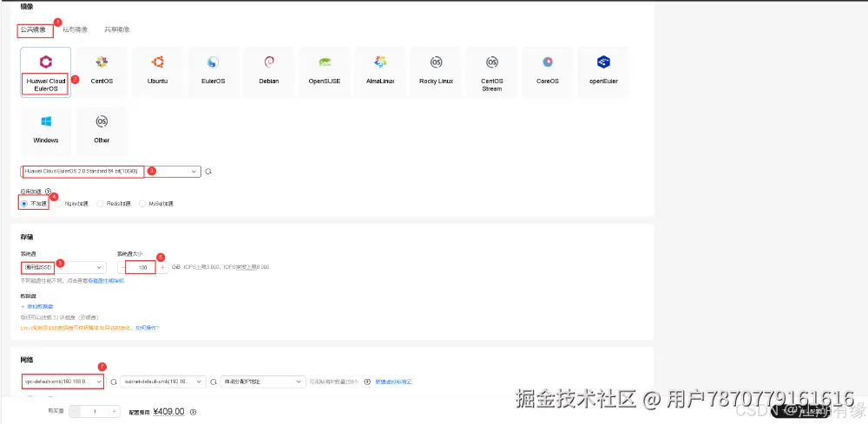Switch to the 私有镜像 tab
868x424 pixels.
tap(75, 29)
